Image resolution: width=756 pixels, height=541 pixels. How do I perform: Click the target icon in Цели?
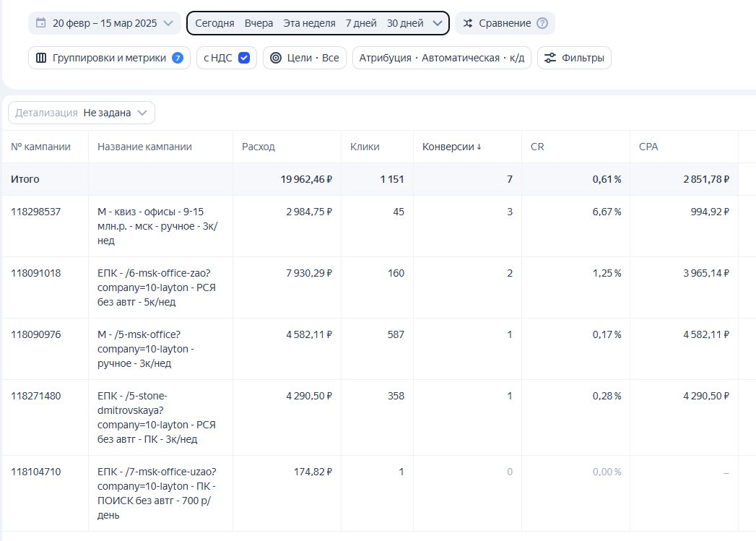pos(276,58)
